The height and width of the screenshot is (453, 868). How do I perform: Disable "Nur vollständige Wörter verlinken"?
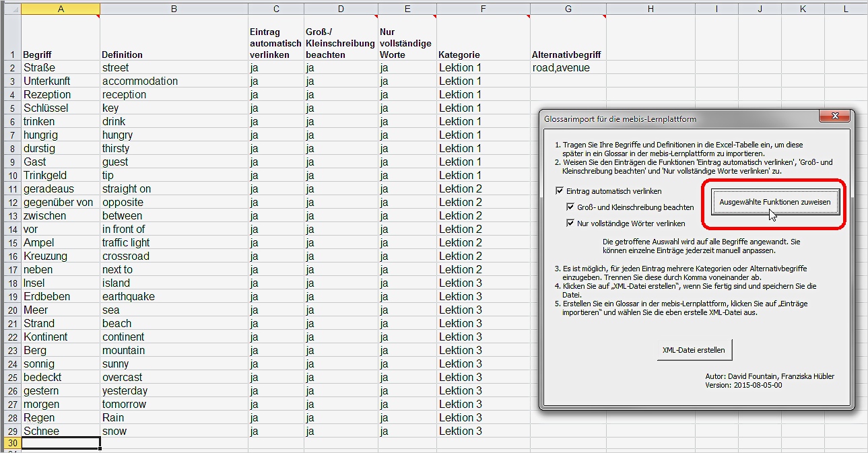[568, 223]
